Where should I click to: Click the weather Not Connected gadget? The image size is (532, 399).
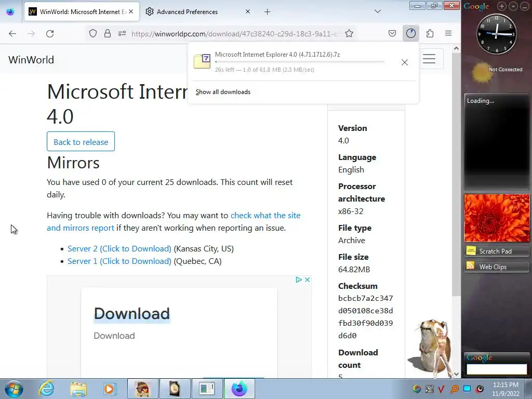tap(496, 73)
